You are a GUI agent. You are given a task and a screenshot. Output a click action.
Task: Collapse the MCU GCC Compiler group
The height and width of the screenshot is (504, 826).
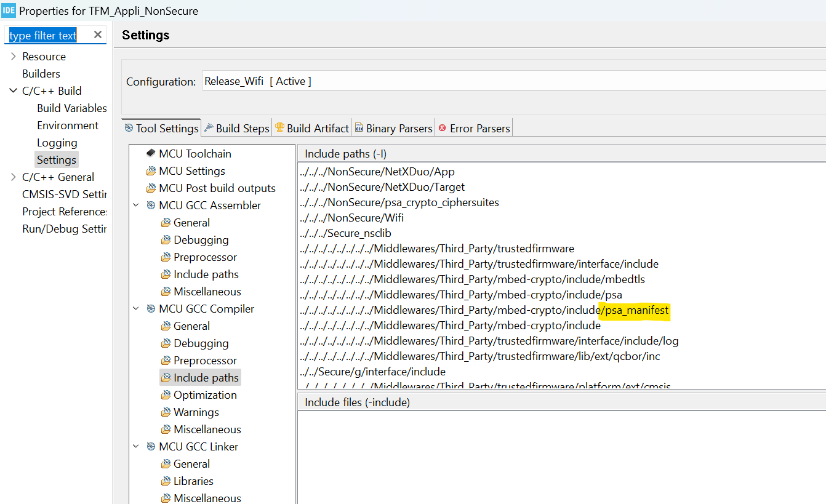tap(137, 308)
